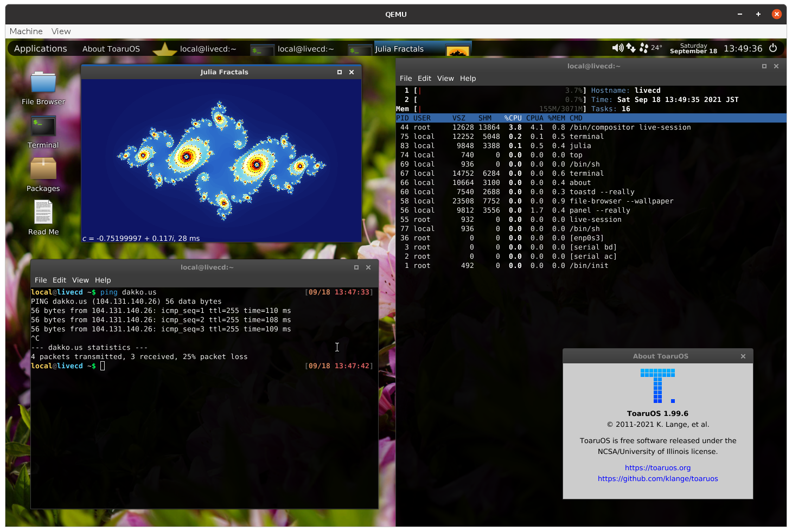Click the 25% packet loss statistics line
Image resolution: width=792 pixels, height=532 pixels.
coord(139,357)
